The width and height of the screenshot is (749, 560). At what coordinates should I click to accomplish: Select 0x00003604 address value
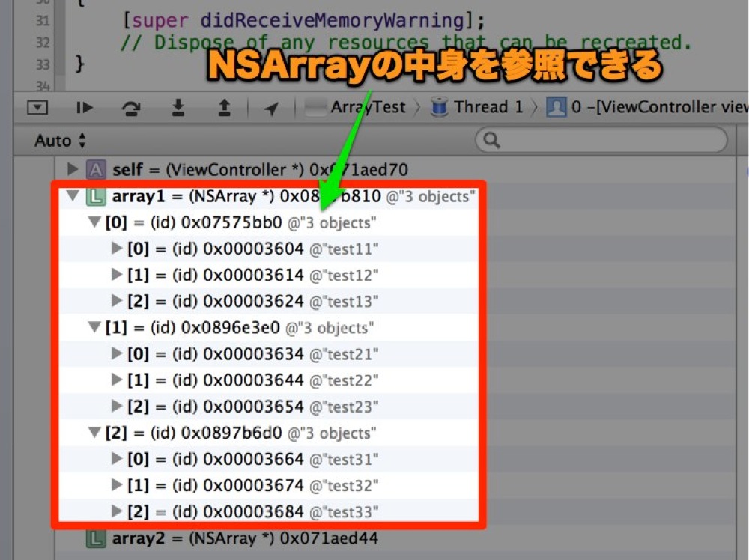pos(253,249)
